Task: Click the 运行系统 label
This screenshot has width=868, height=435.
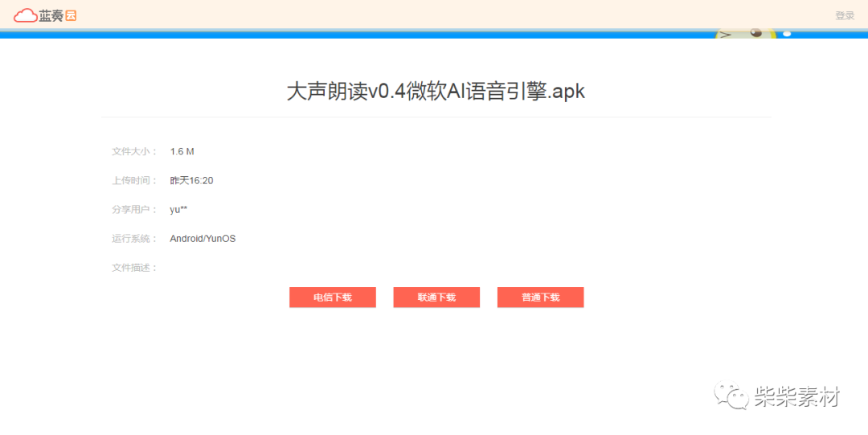Action: (x=134, y=239)
